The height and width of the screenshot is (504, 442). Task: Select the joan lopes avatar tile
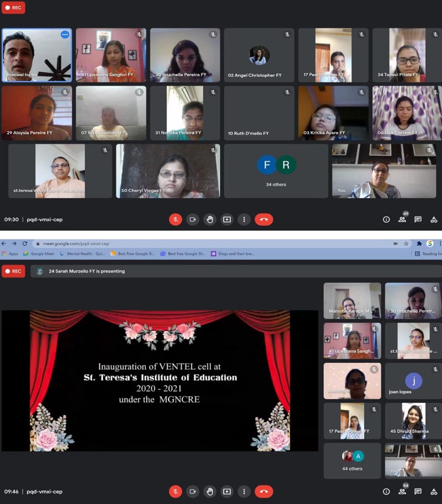click(x=413, y=381)
